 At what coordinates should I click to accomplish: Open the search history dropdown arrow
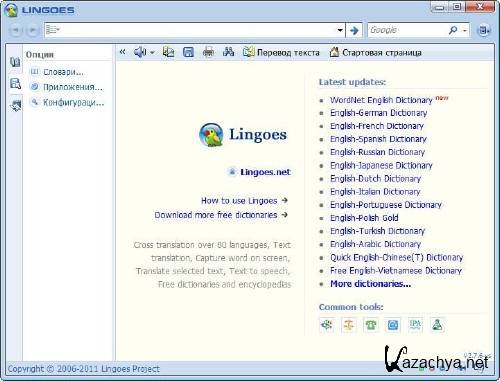click(x=340, y=30)
